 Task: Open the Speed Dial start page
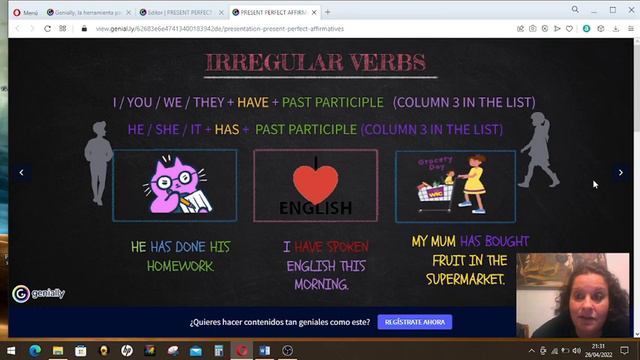62,29
